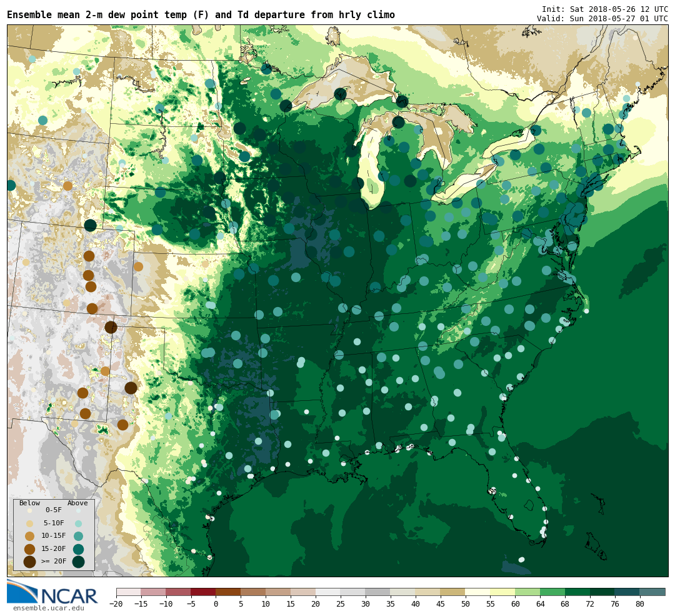Select the dark green 72 to 76 swatch
This screenshot has height=616, width=675.
pos(602,592)
